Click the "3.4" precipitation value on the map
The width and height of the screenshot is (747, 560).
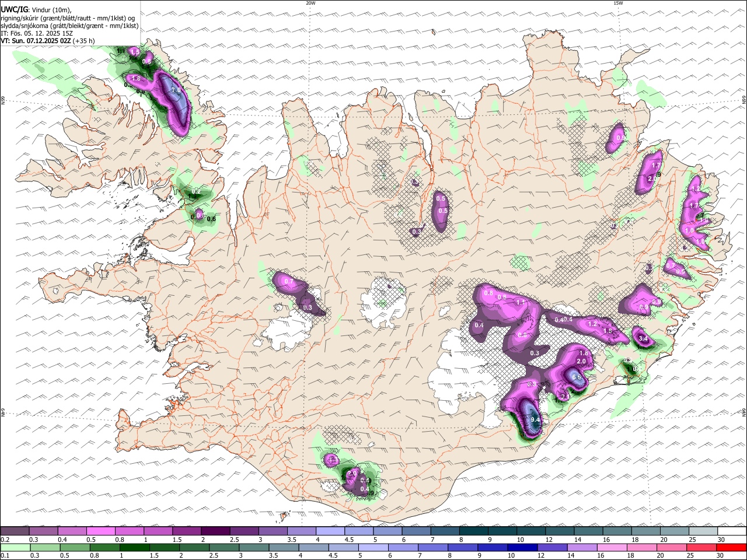pos(644,338)
